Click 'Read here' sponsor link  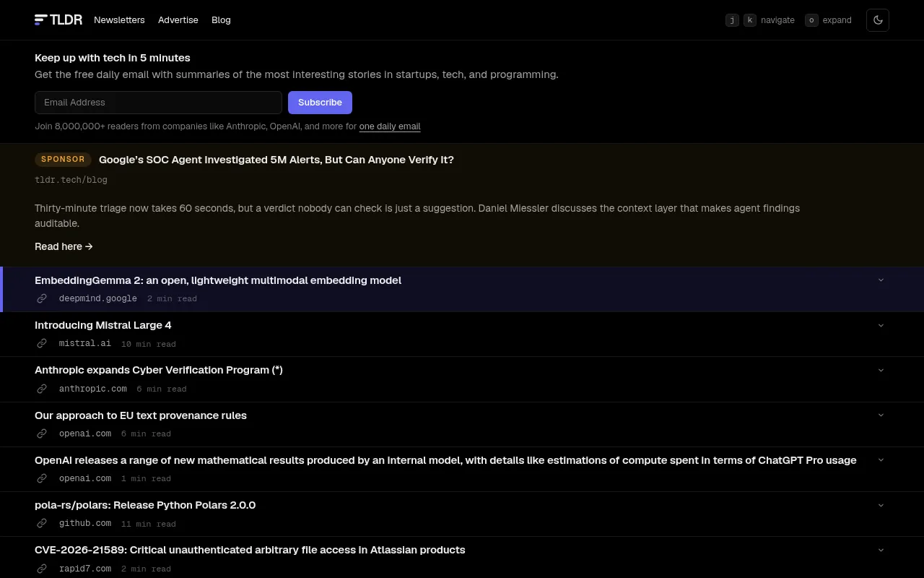(x=64, y=246)
